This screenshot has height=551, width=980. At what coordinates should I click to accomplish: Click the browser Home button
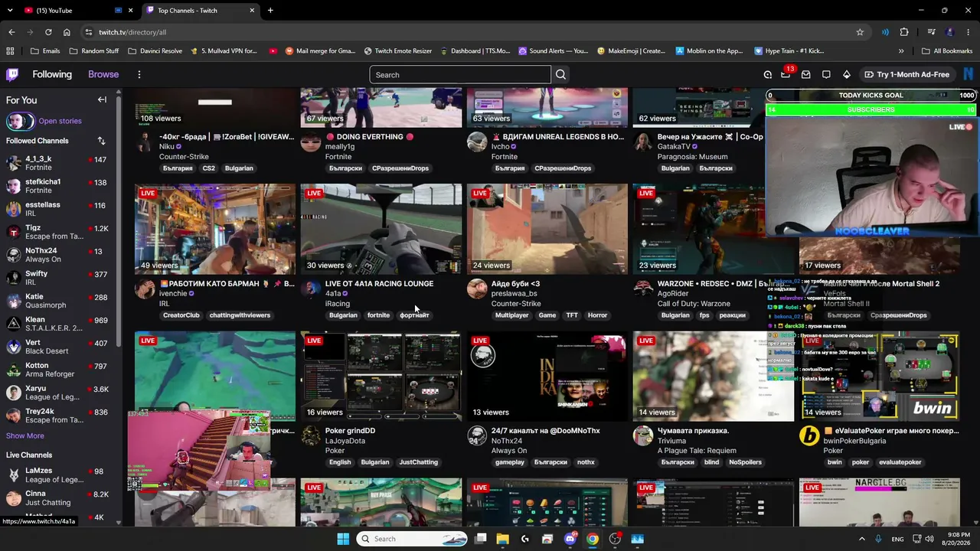pos(67,32)
